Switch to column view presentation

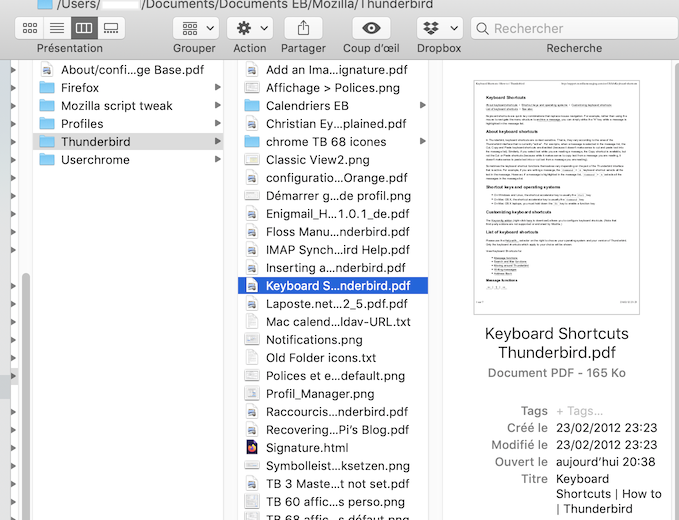(84, 28)
